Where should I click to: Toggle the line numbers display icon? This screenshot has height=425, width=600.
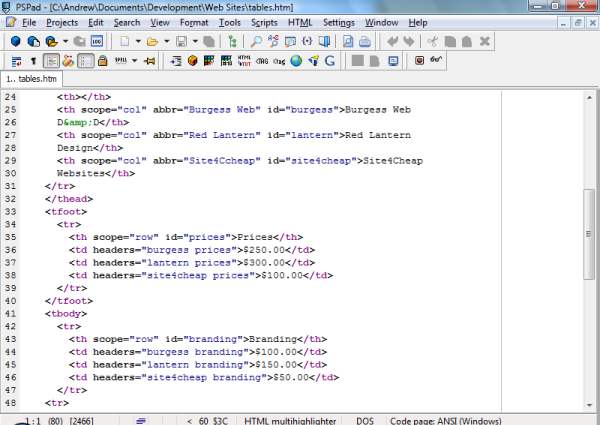pos(86,61)
